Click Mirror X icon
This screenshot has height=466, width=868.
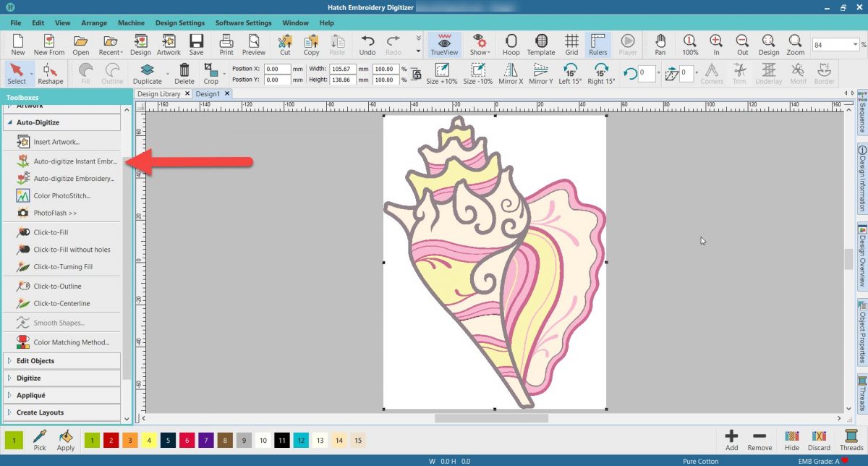coord(511,73)
